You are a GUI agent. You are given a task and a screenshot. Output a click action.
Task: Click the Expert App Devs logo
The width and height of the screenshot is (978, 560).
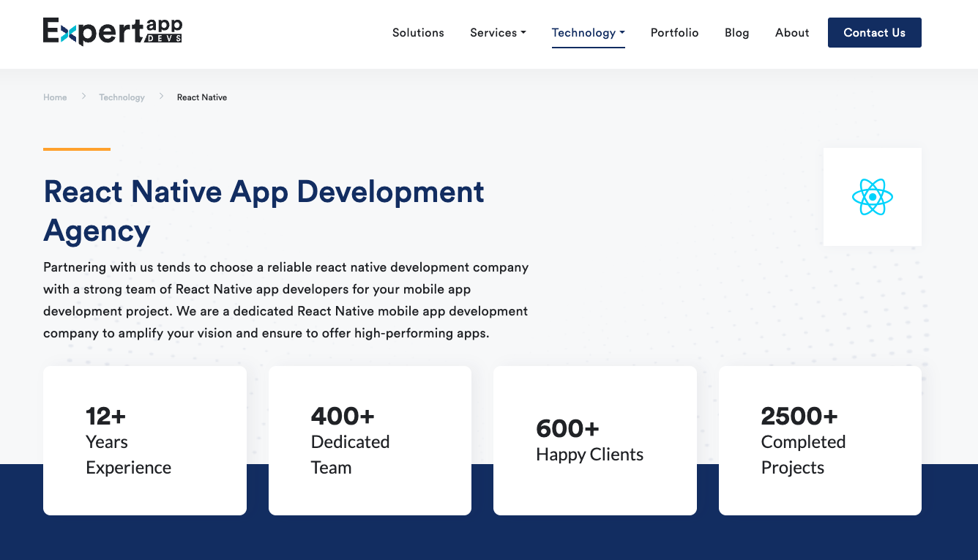(113, 31)
